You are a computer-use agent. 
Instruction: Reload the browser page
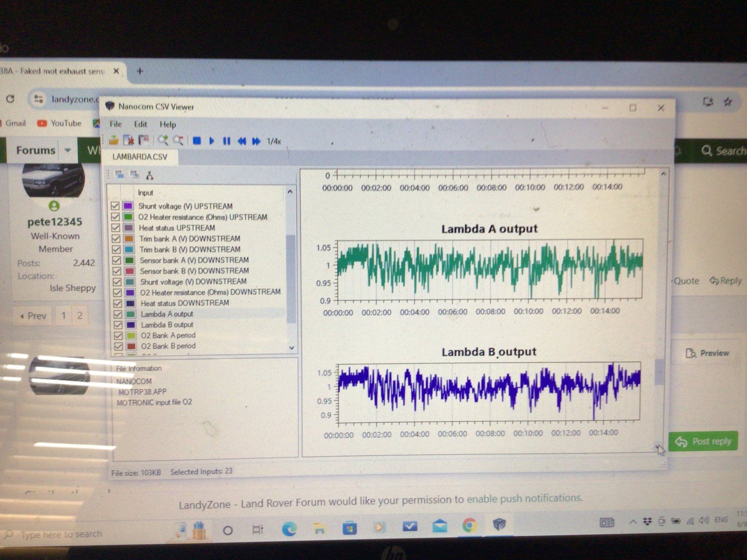point(10,98)
